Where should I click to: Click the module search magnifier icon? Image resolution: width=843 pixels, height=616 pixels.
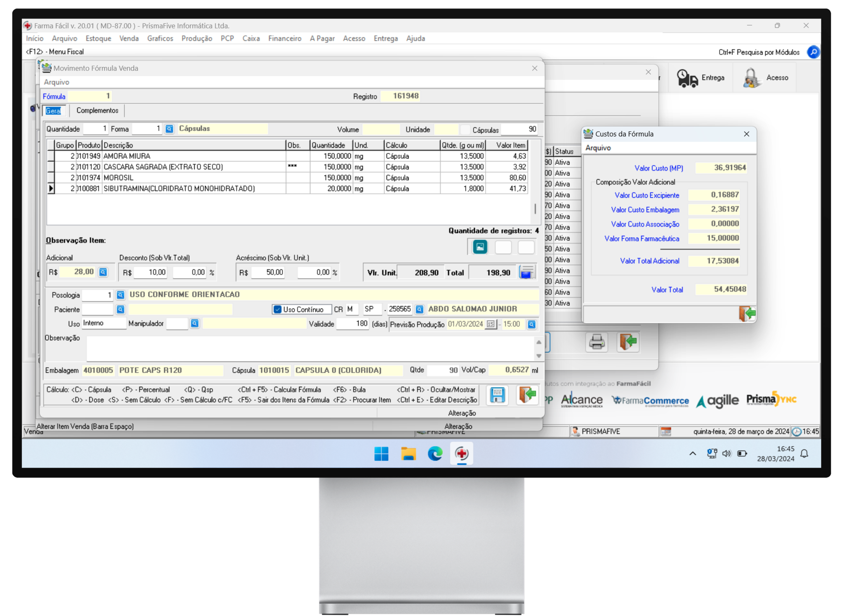pyautogui.click(x=813, y=52)
